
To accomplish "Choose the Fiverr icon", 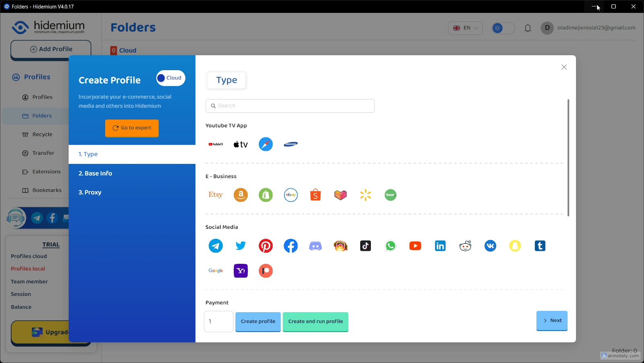I will 390,195.
